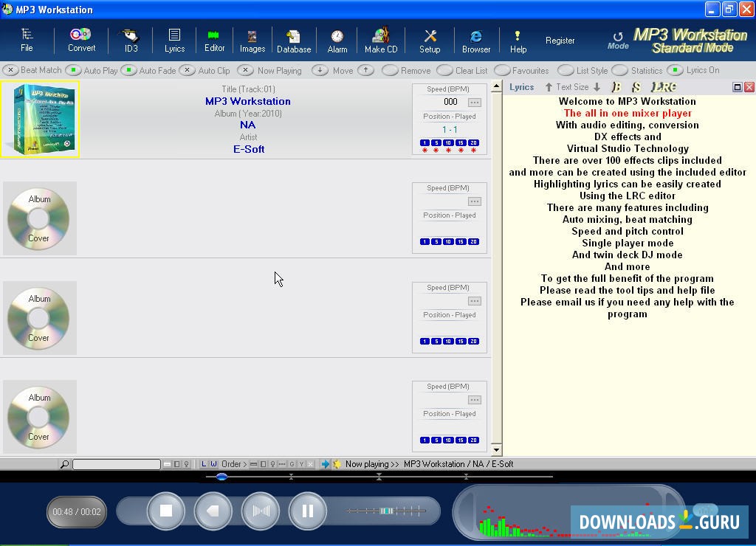The width and height of the screenshot is (756, 546).
Task: Toggle Auto Play option
Action: tap(73, 70)
